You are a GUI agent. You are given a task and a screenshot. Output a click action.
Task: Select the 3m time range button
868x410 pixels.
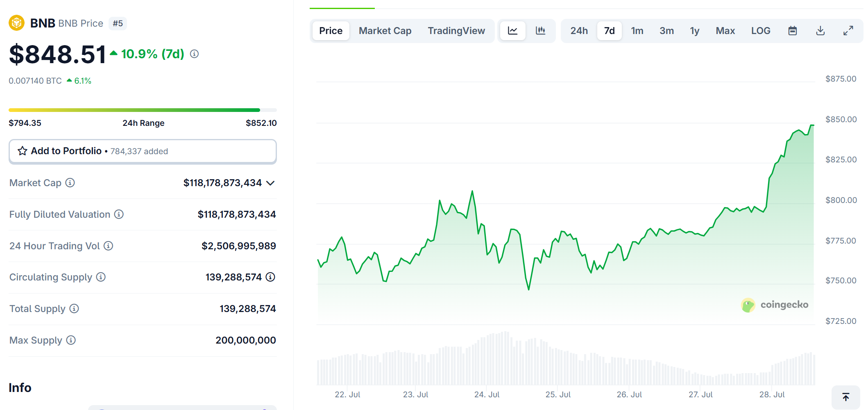[x=666, y=31]
